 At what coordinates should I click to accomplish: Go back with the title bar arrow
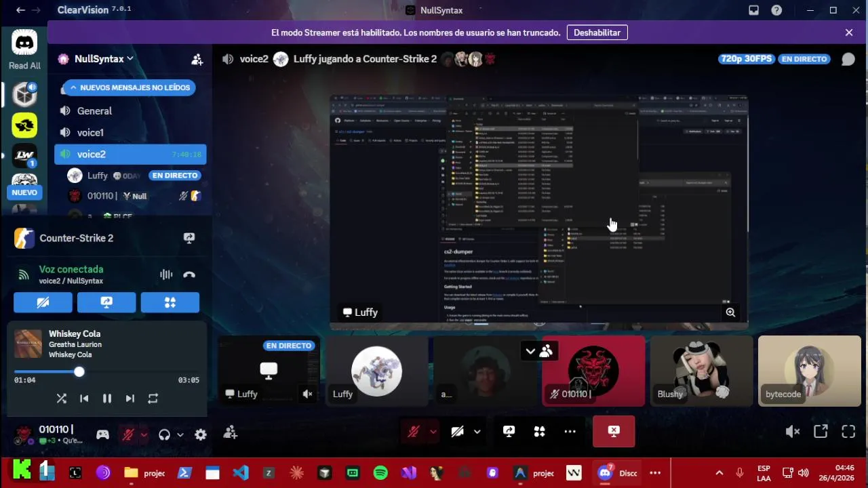pos(20,10)
